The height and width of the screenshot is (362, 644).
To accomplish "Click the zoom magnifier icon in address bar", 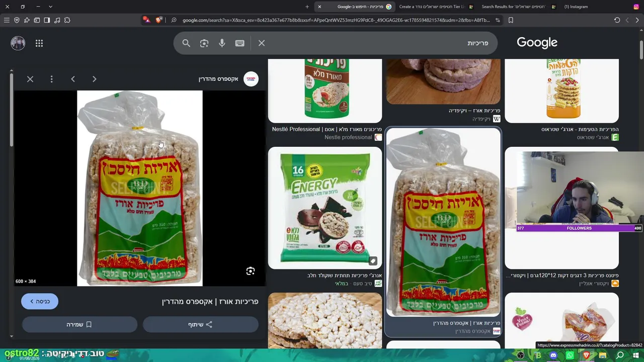I will [174, 20].
